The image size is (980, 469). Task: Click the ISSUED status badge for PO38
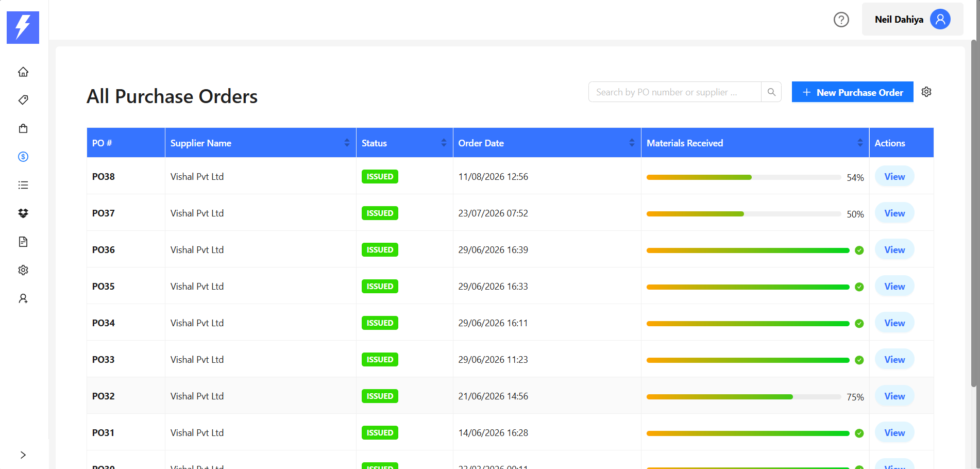tap(380, 176)
